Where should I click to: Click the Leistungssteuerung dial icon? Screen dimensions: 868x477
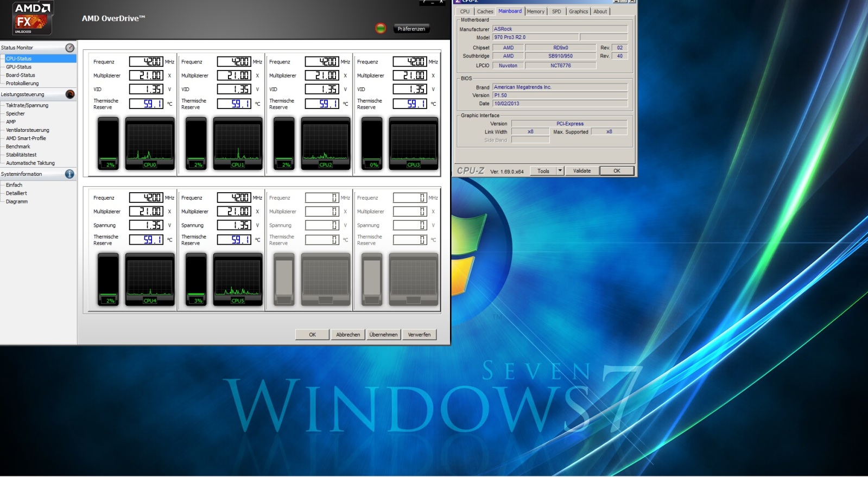click(x=70, y=94)
